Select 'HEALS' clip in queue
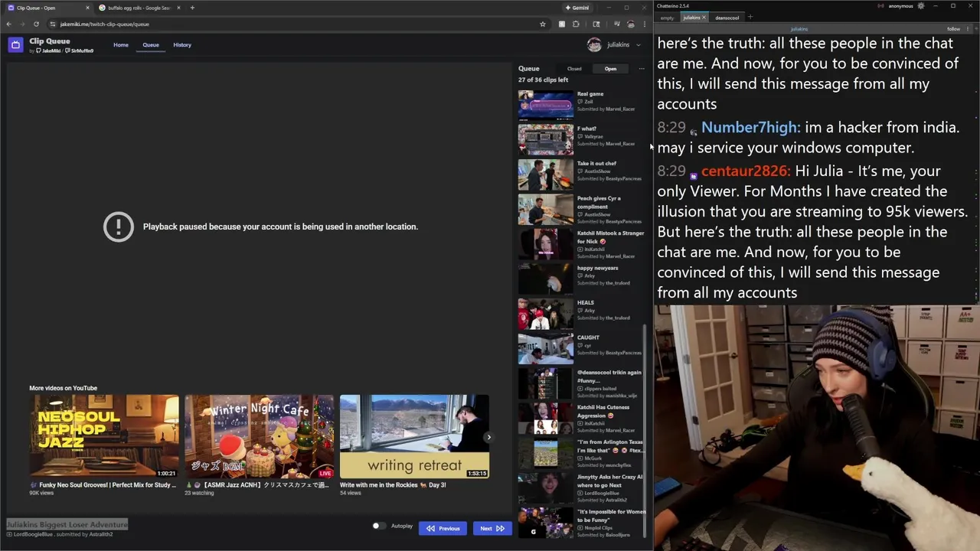Screen dimensions: 980x551 coord(580,313)
